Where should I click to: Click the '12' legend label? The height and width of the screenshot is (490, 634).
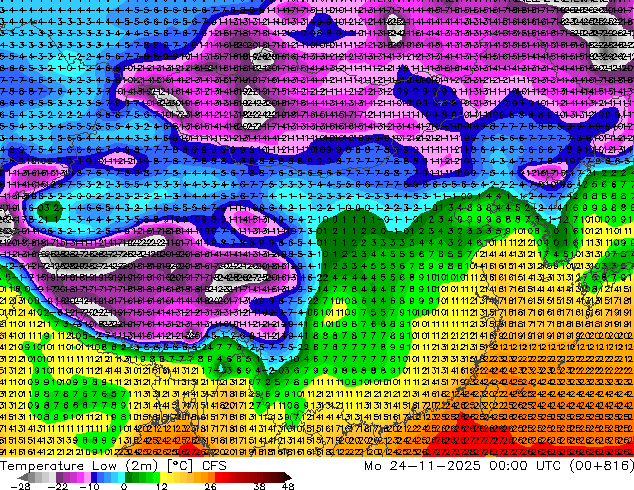click(x=162, y=486)
